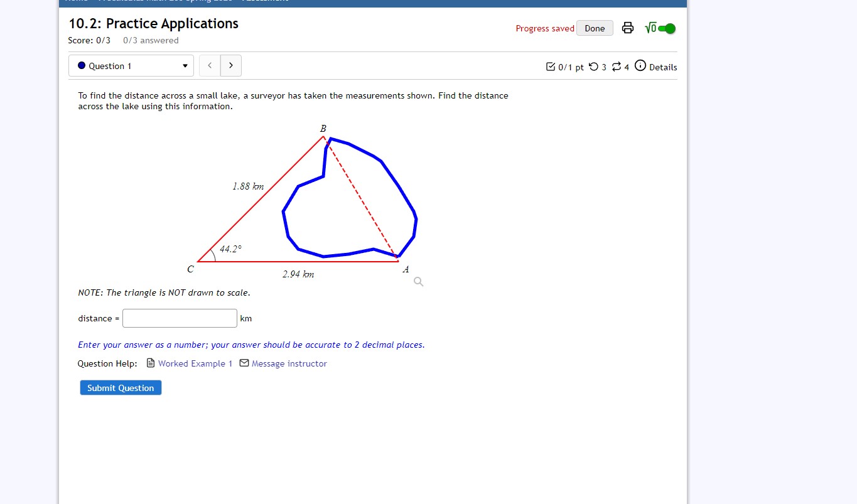Open the print dialog via printer icon
Image resolution: width=857 pixels, height=504 pixels.
(x=627, y=28)
